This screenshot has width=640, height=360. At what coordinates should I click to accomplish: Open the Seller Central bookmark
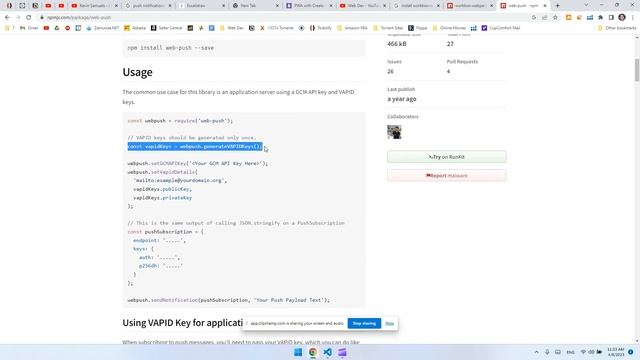coord(166,28)
